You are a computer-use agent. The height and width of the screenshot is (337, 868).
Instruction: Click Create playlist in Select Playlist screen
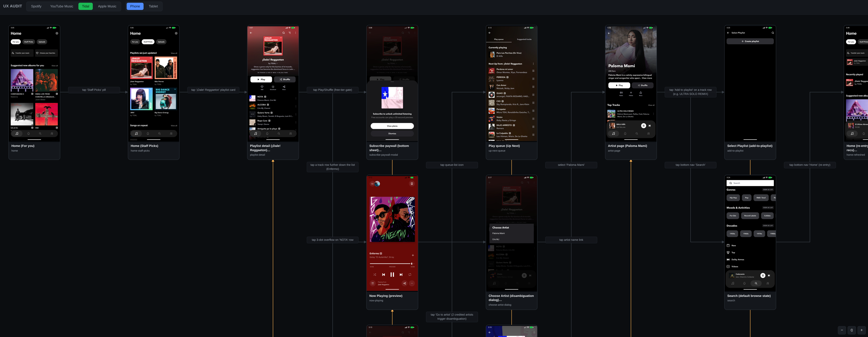pos(750,41)
